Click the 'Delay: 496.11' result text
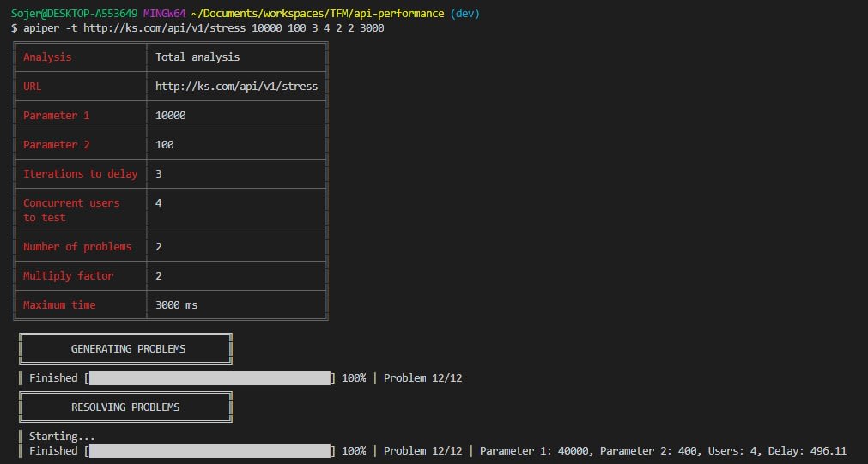Image resolution: width=868 pixels, height=464 pixels. (x=808, y=451)
